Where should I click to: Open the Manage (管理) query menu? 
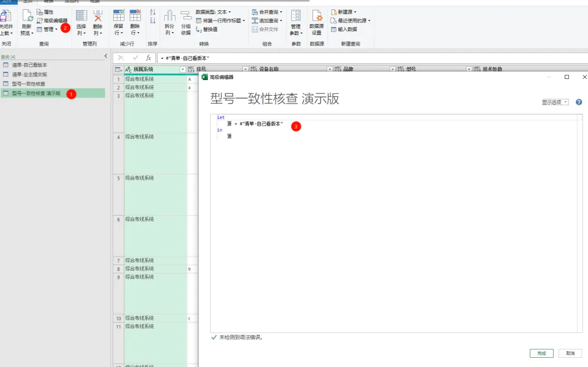[x=47, y=29]
